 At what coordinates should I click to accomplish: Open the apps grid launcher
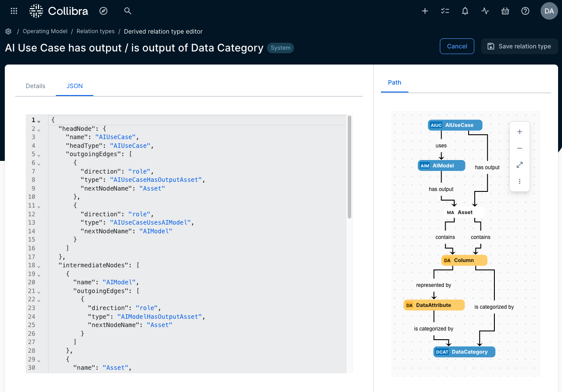14,11
